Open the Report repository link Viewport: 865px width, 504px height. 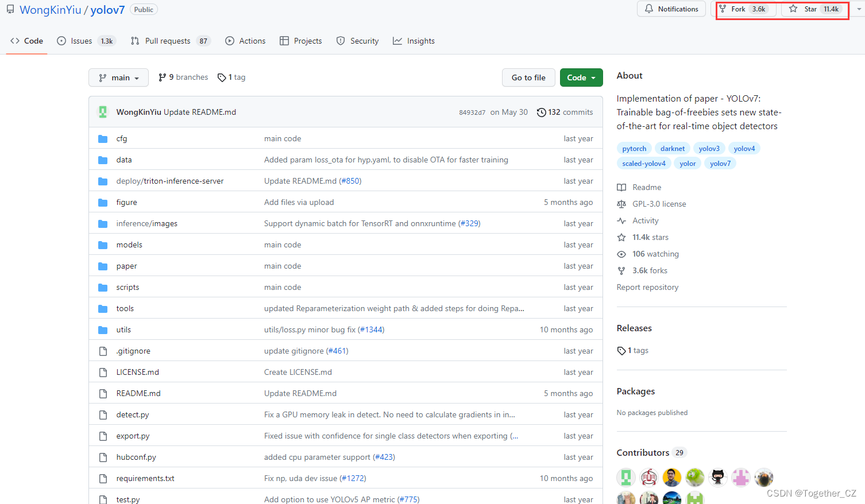tap(647, 287)
